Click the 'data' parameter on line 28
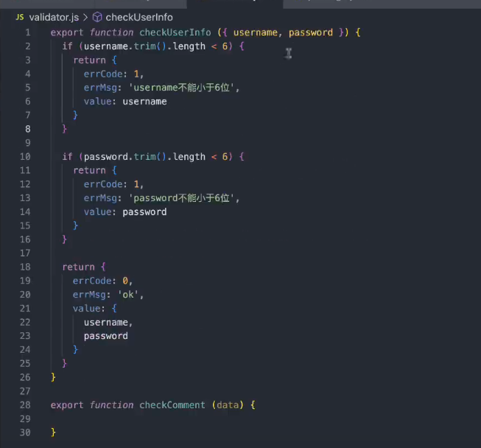The image size is (481, 448). (228, 405)
